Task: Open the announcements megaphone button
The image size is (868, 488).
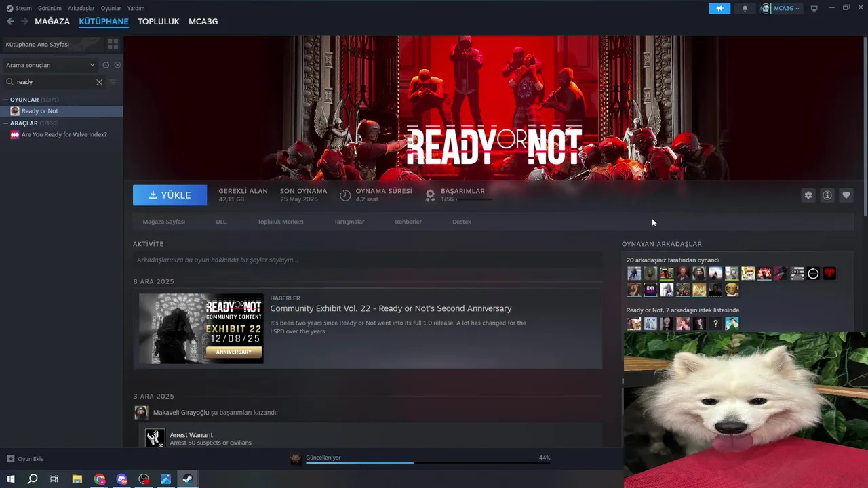Action: click(x=719, y=8)
